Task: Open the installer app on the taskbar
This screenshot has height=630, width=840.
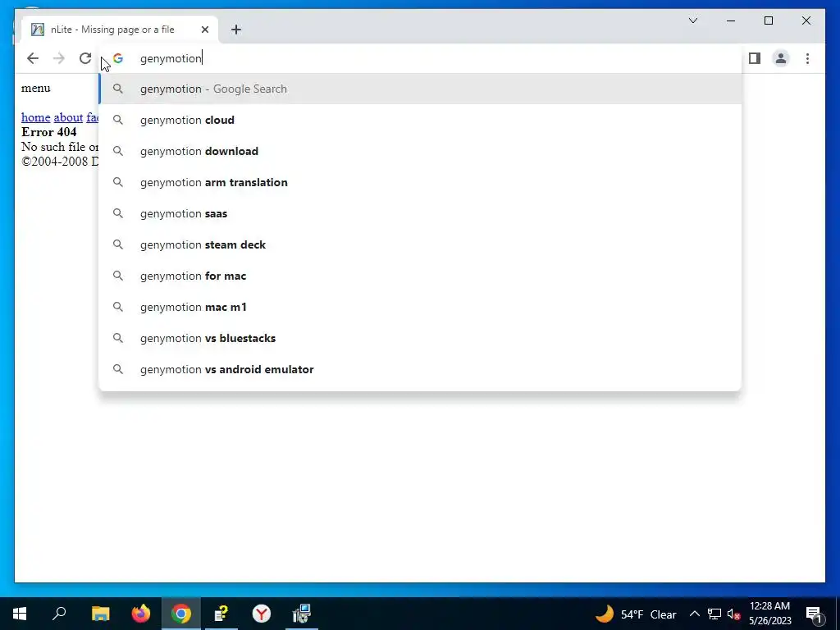Action: (x=302, y=614)
